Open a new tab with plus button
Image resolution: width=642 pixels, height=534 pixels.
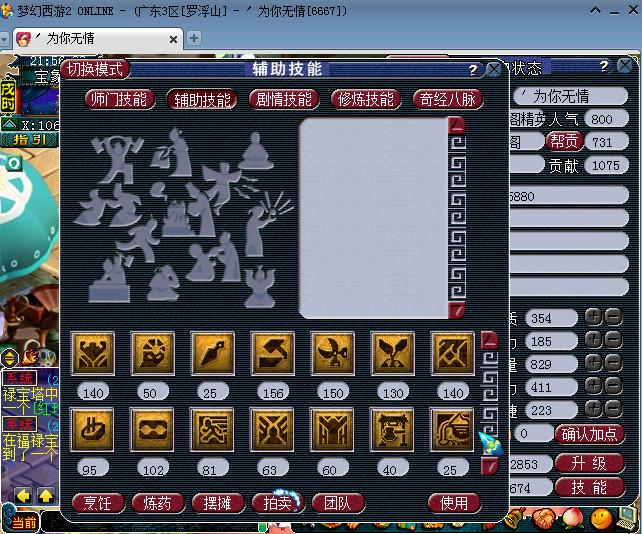click(x=194, y=38)
